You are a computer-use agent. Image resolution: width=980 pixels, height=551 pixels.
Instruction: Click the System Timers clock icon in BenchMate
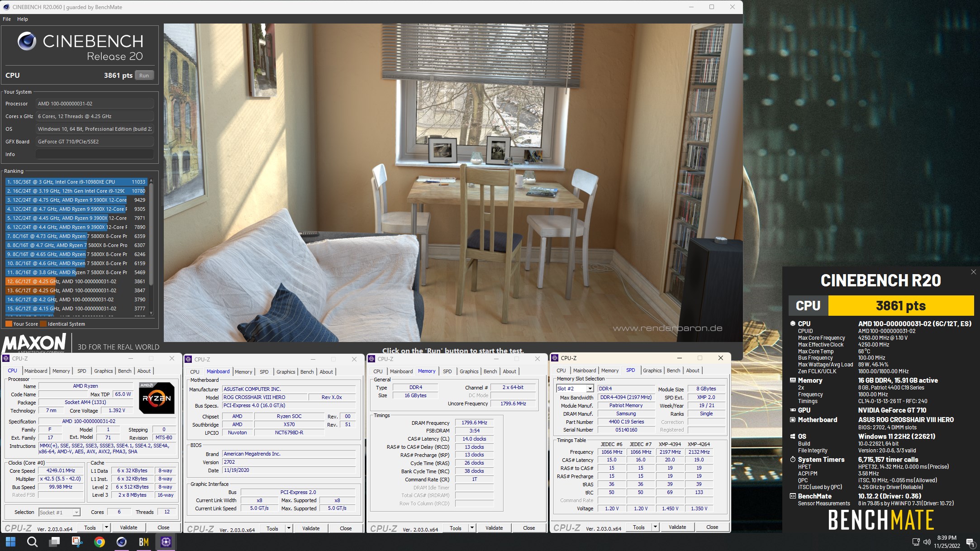point(793,460)
